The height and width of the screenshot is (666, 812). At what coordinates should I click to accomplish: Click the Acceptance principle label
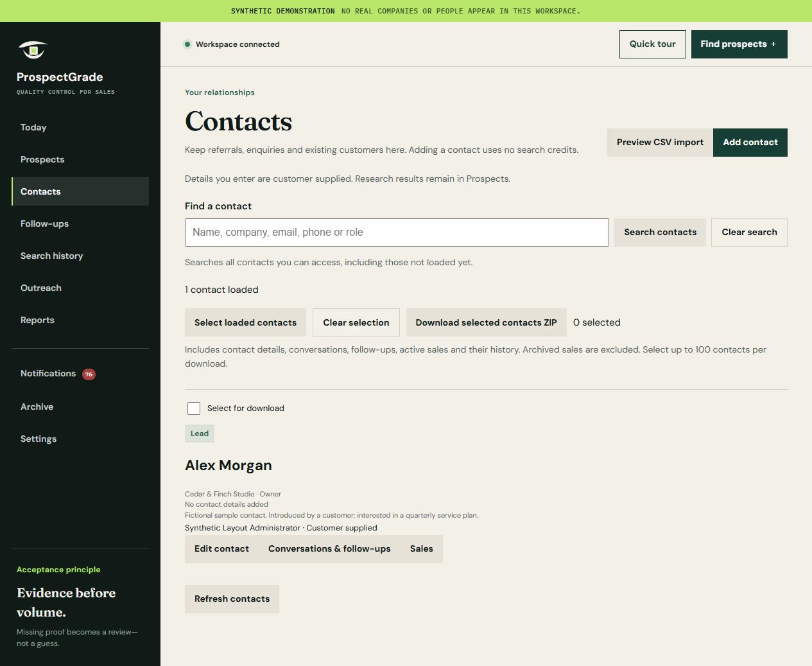[58, 570]
